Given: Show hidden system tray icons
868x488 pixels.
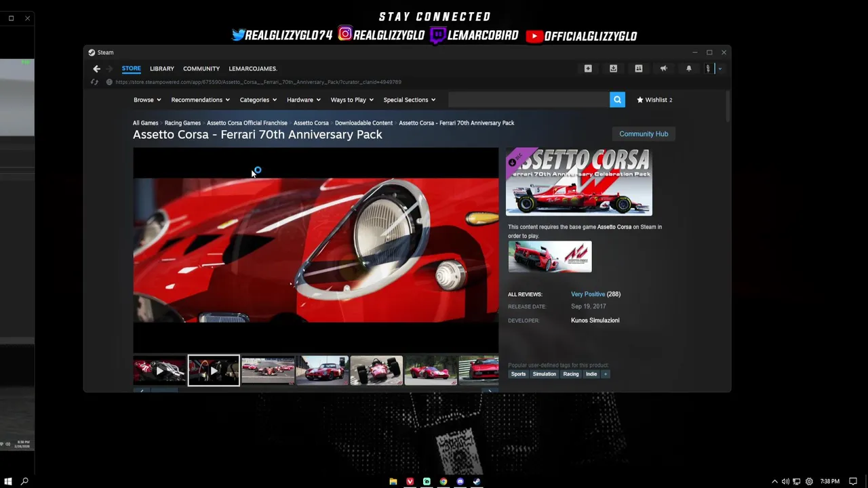Looking at the screenshot, I should [x=775, y=481].
